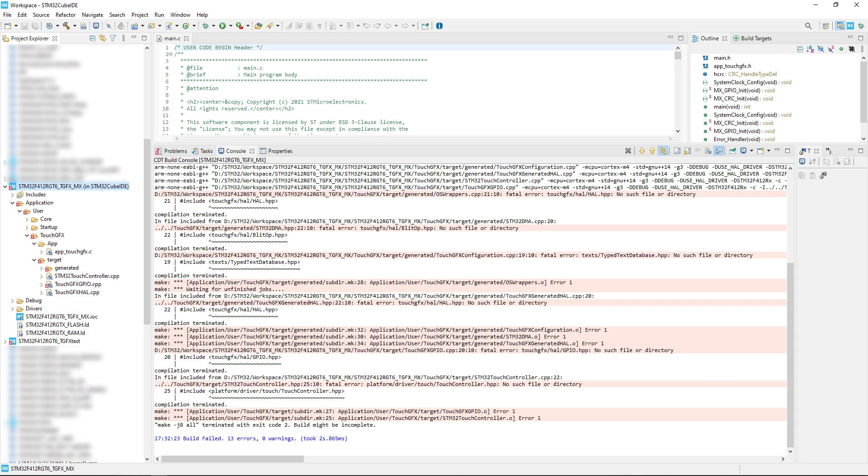The height and width of the screenshot is (476, 868).
Task: Click the Open Element folder icon in toolbar
Action: [x=258, y=26]
